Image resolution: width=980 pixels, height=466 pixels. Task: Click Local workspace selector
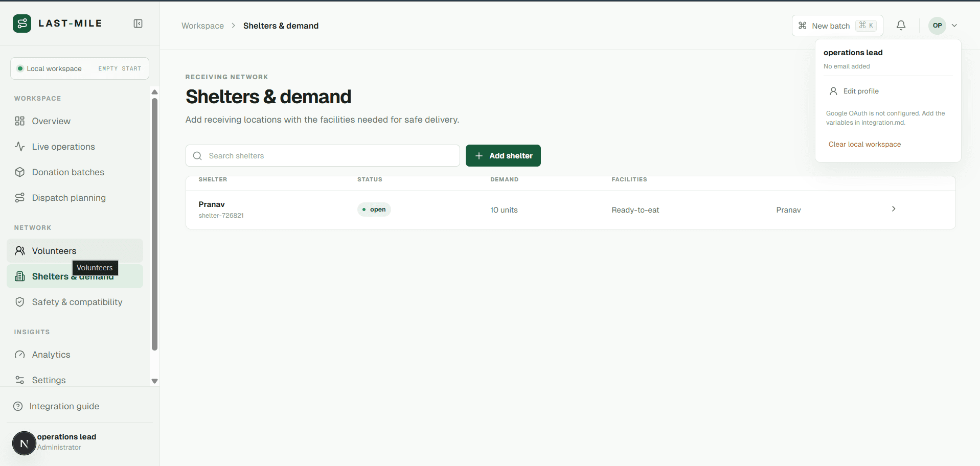click(80, 68)
